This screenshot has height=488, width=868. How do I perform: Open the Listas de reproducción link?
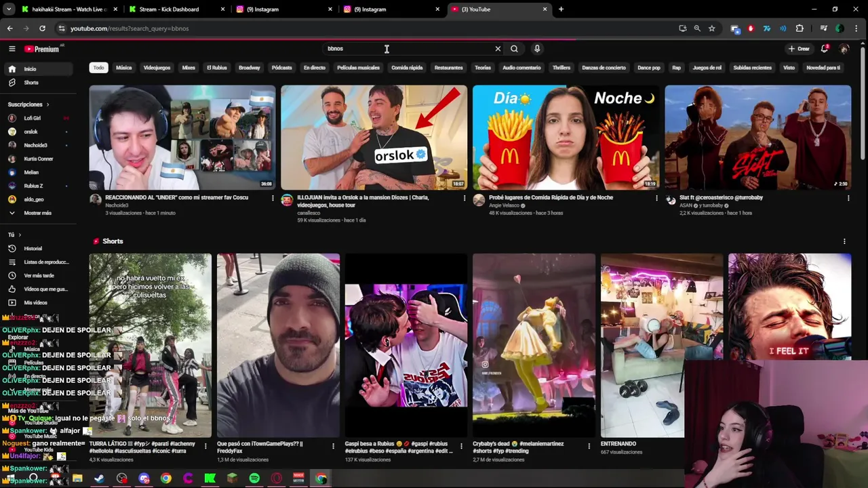[x=38, y=262]
